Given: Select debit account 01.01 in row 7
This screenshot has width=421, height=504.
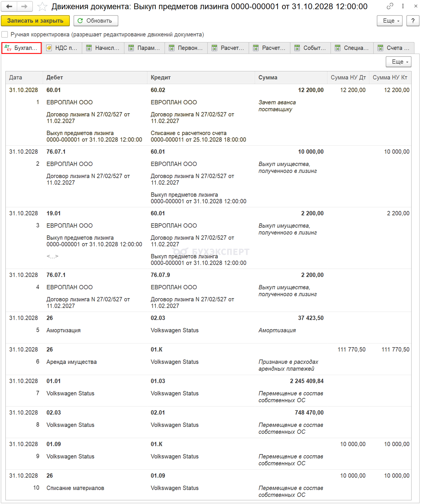Looking at the screenshot, I should click(x=54, y=381).
